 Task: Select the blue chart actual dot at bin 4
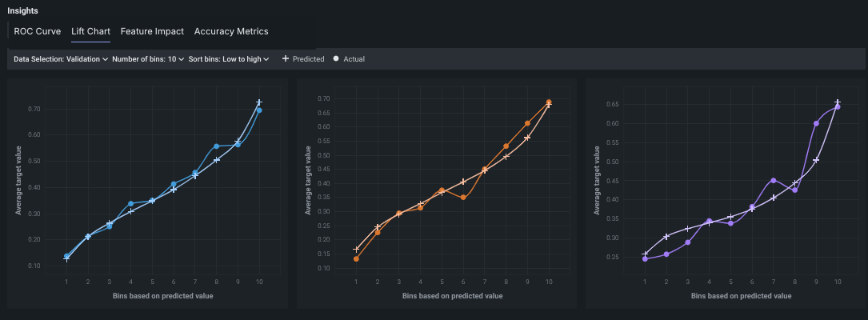(131, 204)
